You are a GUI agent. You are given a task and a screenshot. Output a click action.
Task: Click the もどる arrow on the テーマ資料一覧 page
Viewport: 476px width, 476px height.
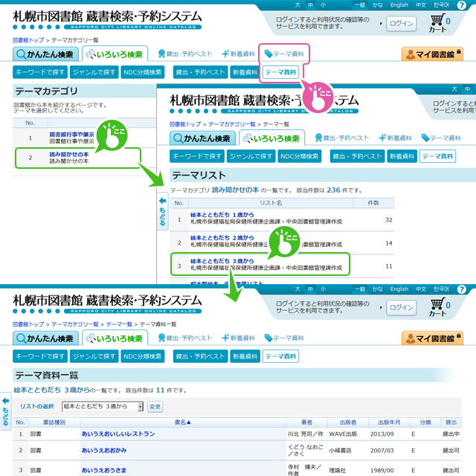[x=5, y=411]
